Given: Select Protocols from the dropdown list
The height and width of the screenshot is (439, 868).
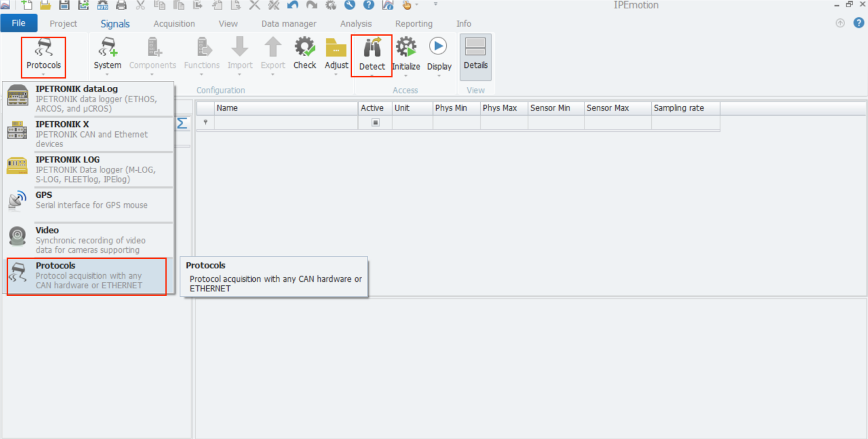Looking at the screenshot, I should tap(87, 275).
